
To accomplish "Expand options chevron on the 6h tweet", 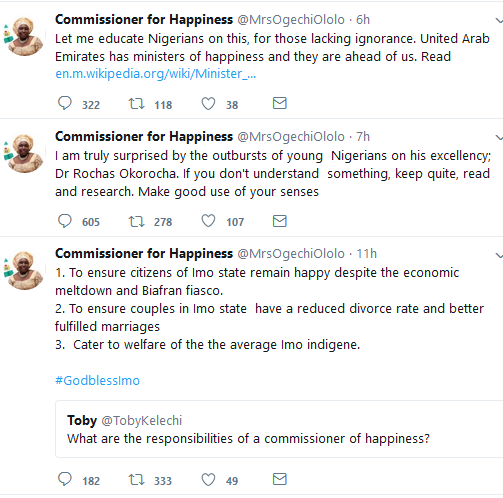I will (499, 21).
